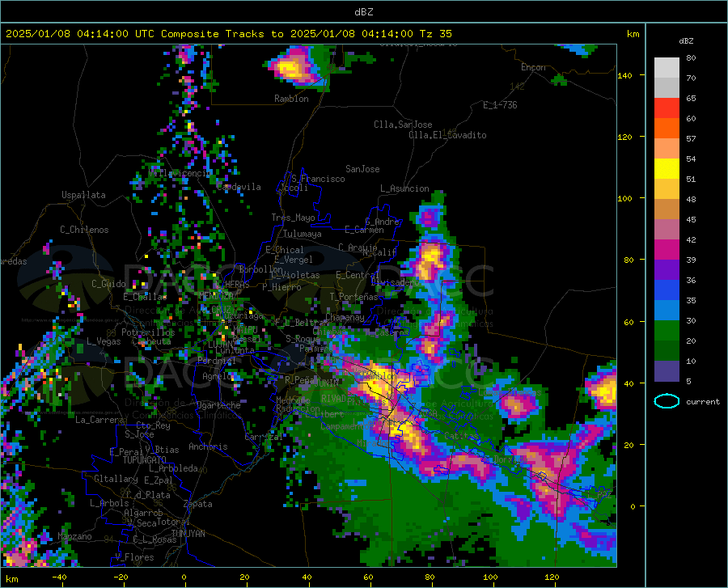Click the 100 km tick on vertical axis
Viewport: 728px width, 588px height.
624,198
